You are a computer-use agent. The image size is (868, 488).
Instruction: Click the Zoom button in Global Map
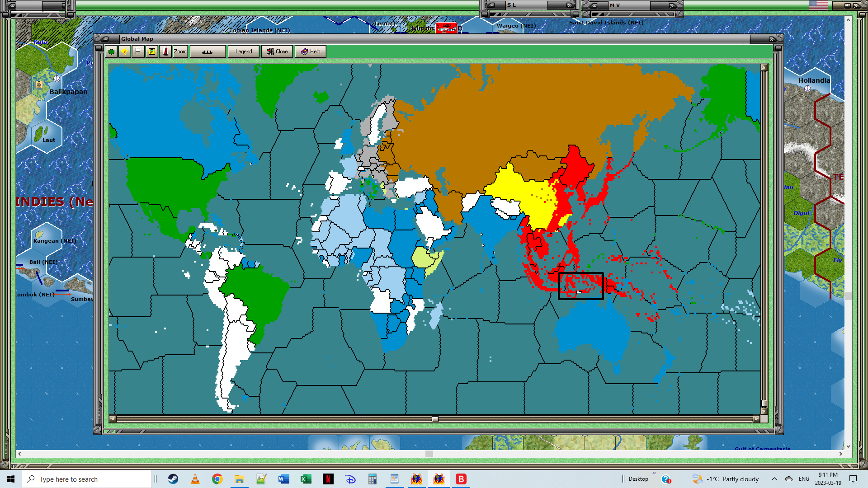coord(180,52)
